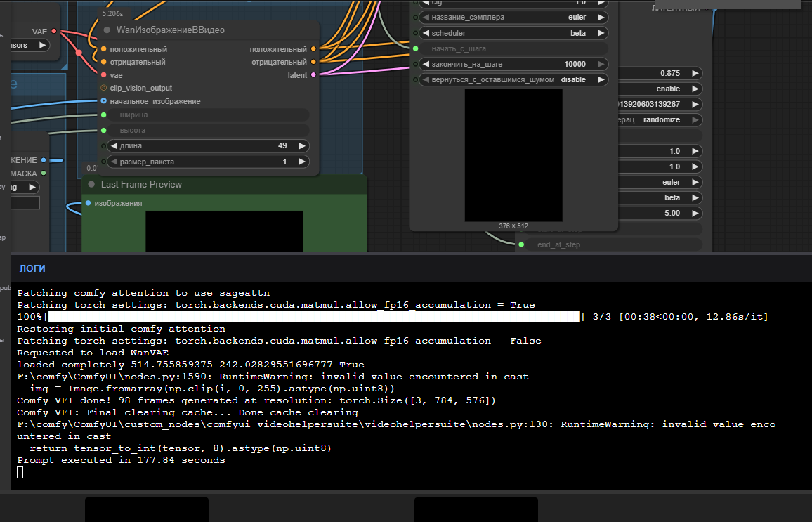Switch to the ЛОГИ tab
The image size is (812, 522).
[x=32, y=269]
